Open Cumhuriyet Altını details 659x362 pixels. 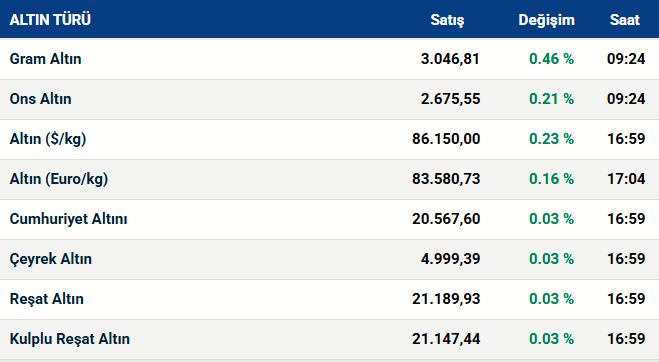point(68,219)
